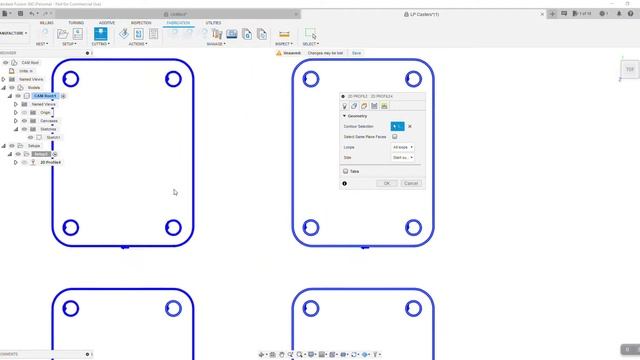
Task: Open the Heights tab icon in dialog
Action: pyautogui.click(x=364, y=106)
